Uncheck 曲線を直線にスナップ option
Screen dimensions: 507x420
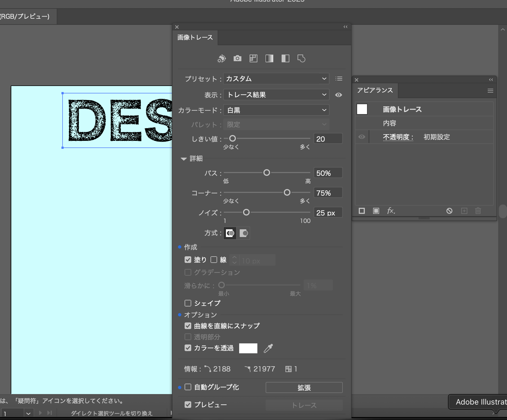point(188,326)
